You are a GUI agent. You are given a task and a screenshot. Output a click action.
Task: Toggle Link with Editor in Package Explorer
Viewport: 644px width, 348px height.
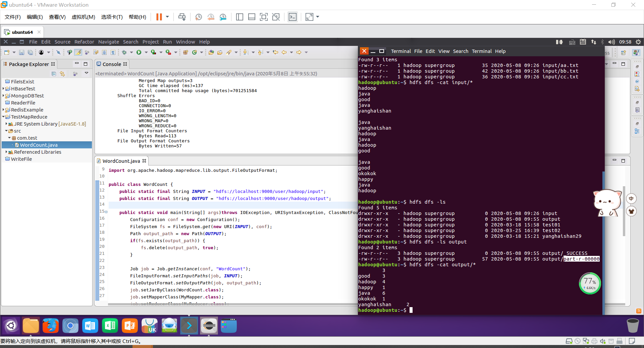62,74
